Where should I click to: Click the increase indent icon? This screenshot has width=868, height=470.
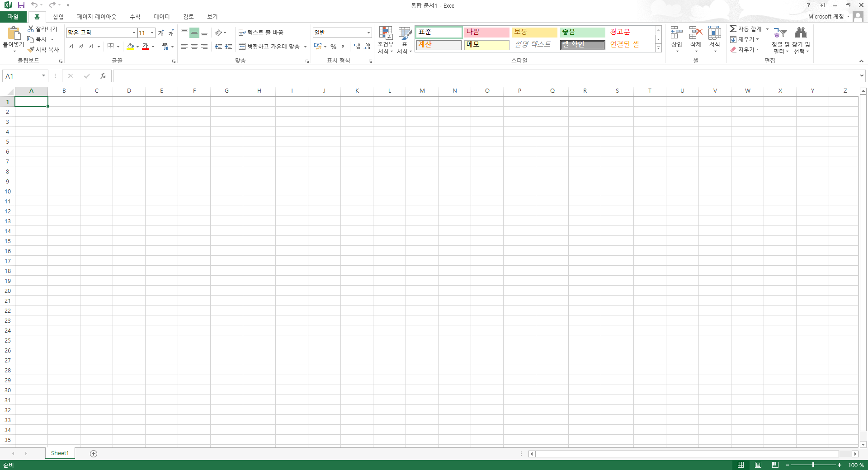click(x=228, y=47)
